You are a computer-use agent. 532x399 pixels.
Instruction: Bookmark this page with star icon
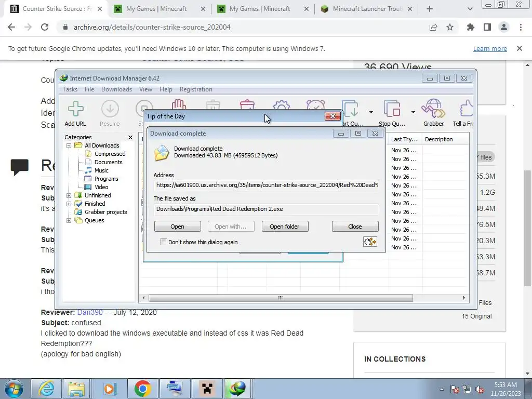pyautogui.click(x=450, y=27)
